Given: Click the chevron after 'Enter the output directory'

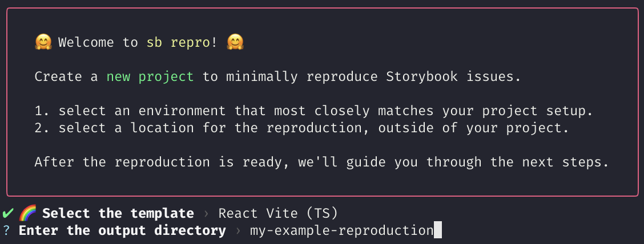Looking at the screenshot, I should (x=238, y=231).
